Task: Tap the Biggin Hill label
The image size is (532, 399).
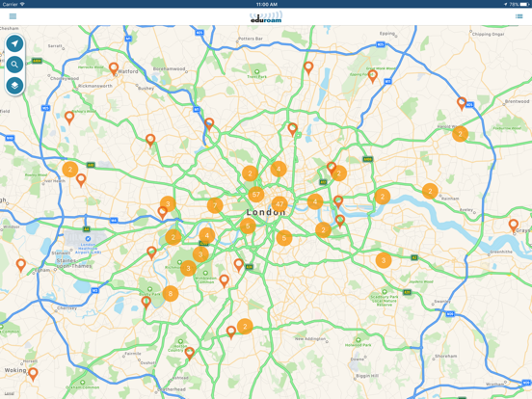Action: click(x=367, y=376)
